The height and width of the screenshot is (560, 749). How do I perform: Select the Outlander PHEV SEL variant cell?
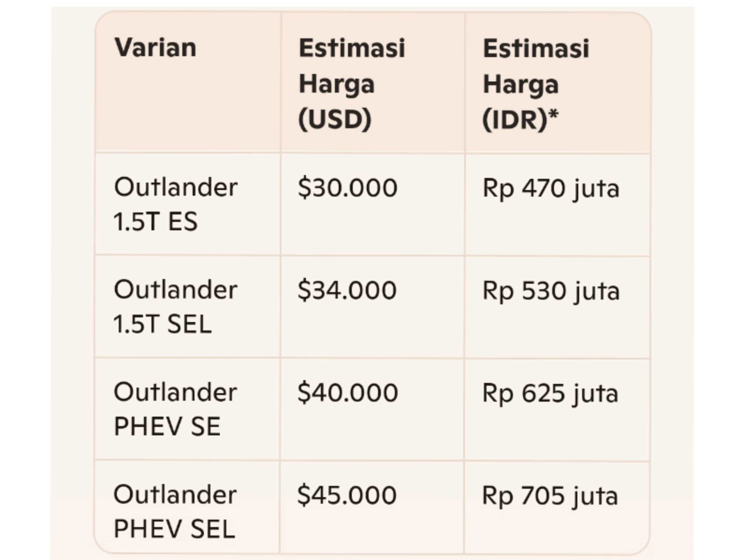coord(175,511)
